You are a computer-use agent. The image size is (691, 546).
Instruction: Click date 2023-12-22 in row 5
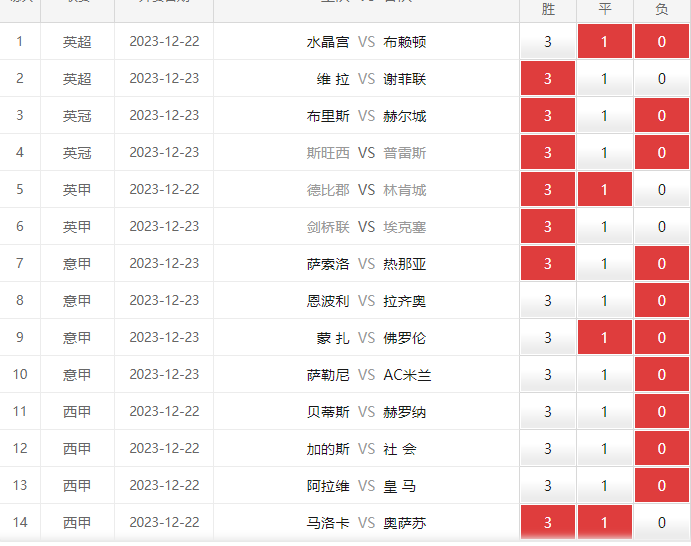[164, 189]
